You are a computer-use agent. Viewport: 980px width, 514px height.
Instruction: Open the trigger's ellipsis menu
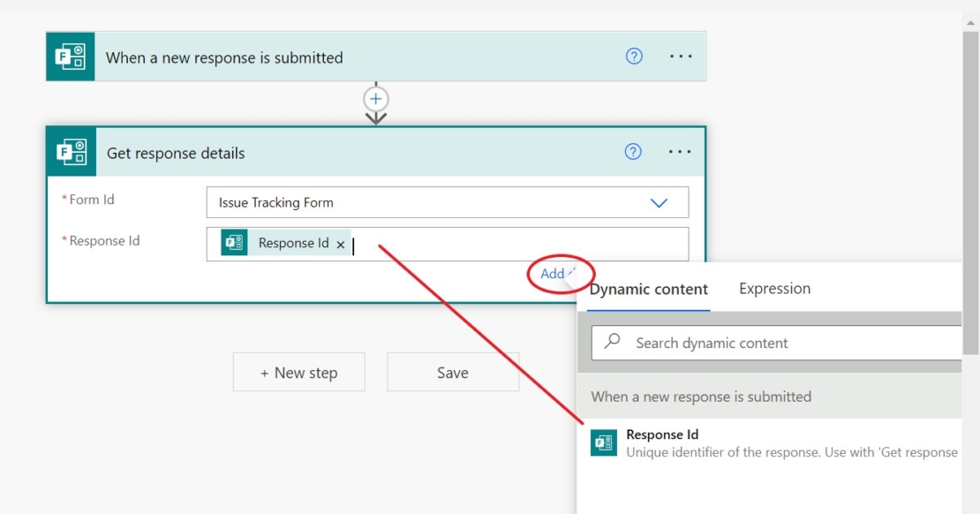pyautogui.click(x=681, y=56)
